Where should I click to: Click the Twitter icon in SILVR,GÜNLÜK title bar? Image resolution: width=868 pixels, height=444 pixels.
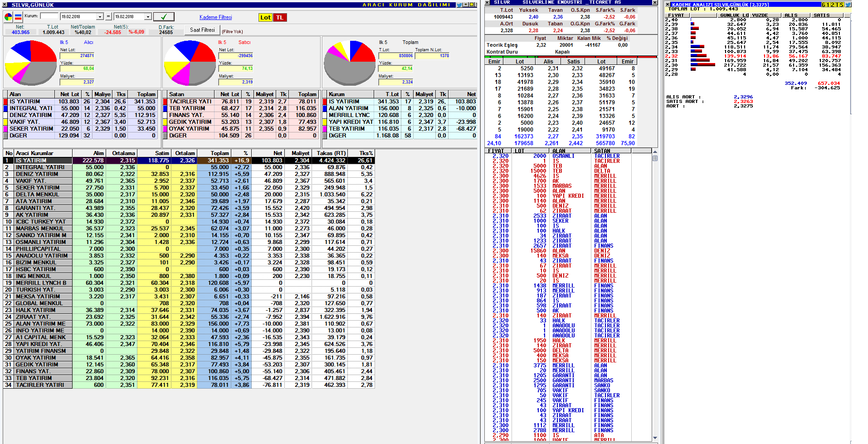[x=459, y=5]
